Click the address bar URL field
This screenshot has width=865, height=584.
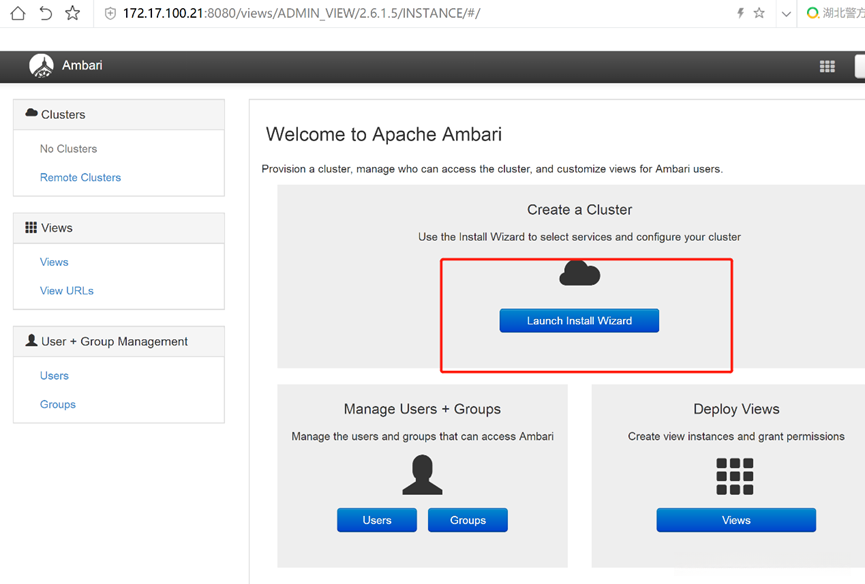point(301,13)
